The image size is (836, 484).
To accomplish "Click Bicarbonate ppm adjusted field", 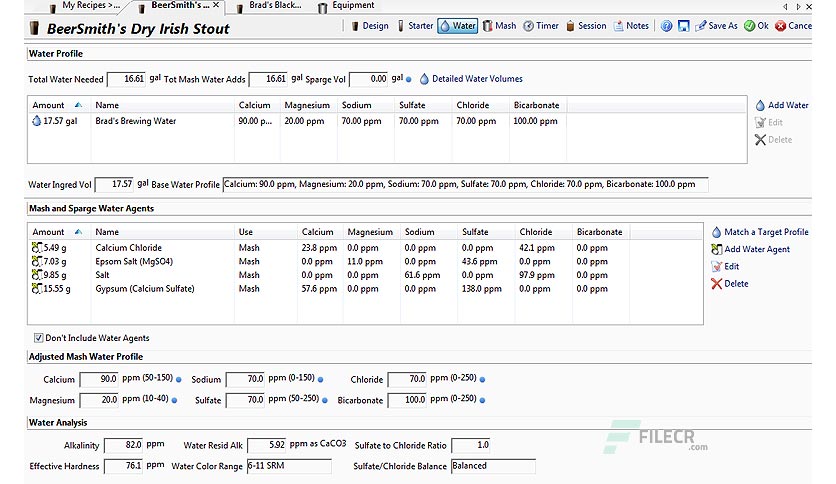I will click(407, 400).
